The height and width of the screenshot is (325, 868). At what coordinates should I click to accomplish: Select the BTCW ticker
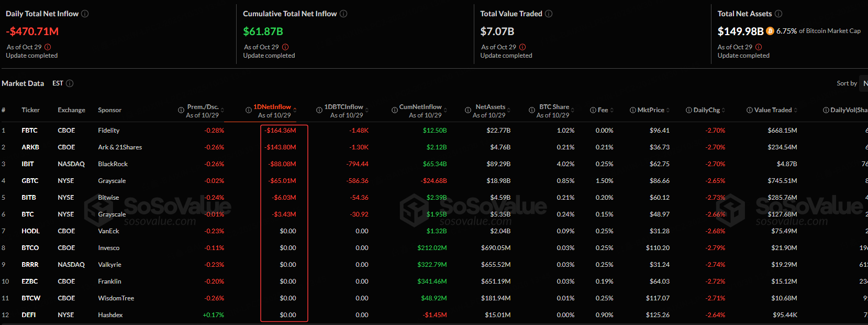tap(31, 298)
